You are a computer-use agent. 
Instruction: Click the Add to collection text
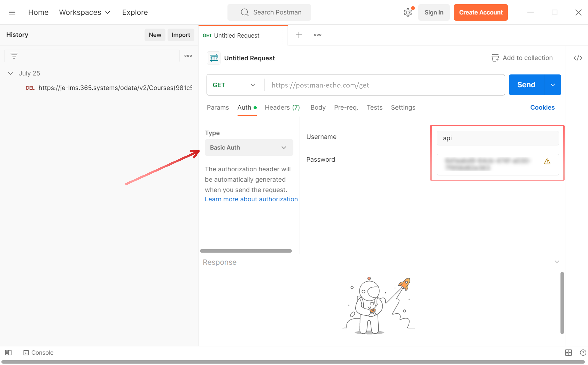pyautogui.click(x=527, y=58)
